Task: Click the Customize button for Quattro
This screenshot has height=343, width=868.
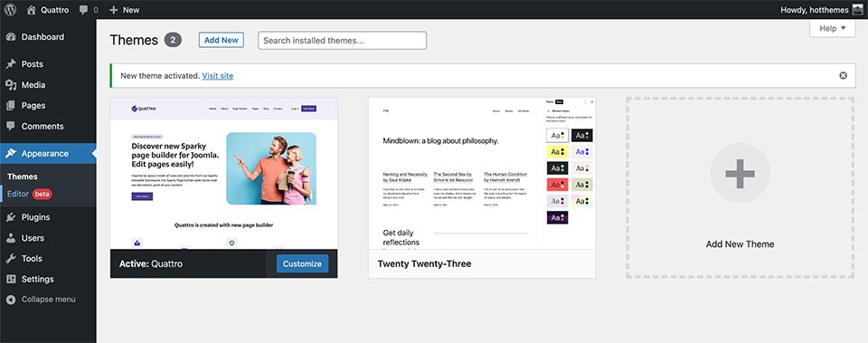Action: point(302,263)
